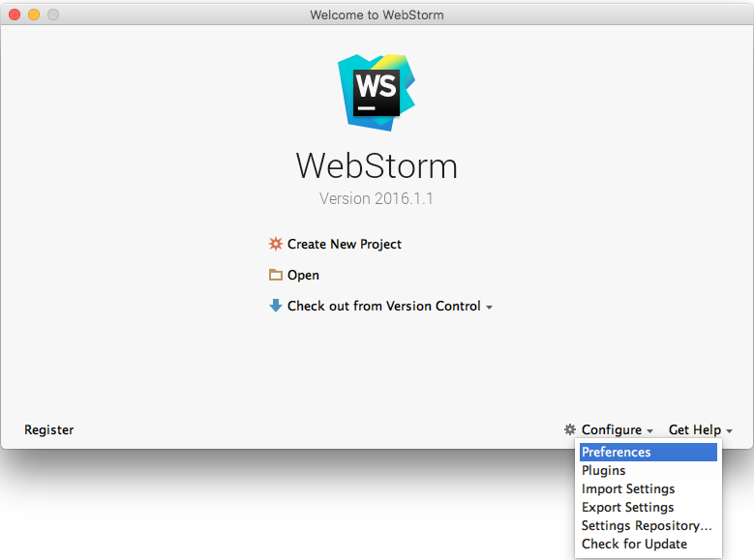
Task: Click the Version 2016.1.1 text
Action: pyautogui.click(x=377, y=198)
